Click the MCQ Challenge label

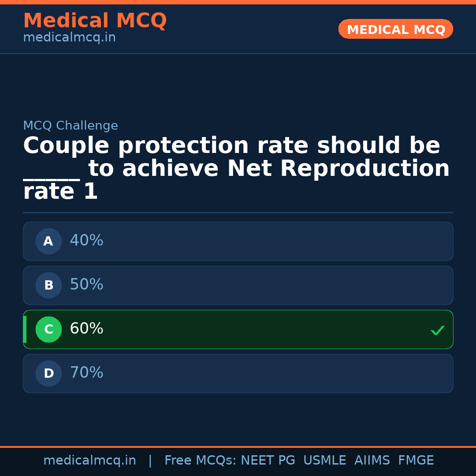click(x=71, y=126)
